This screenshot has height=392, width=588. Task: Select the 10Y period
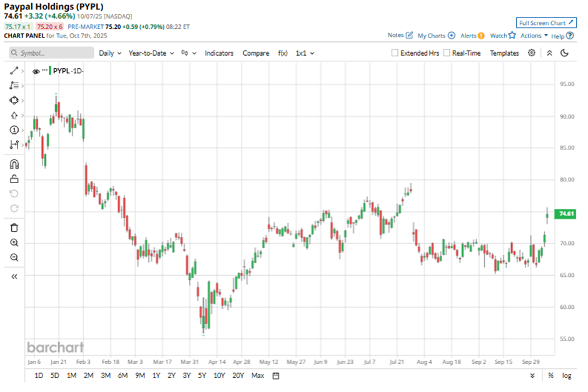tap(219, 376)
